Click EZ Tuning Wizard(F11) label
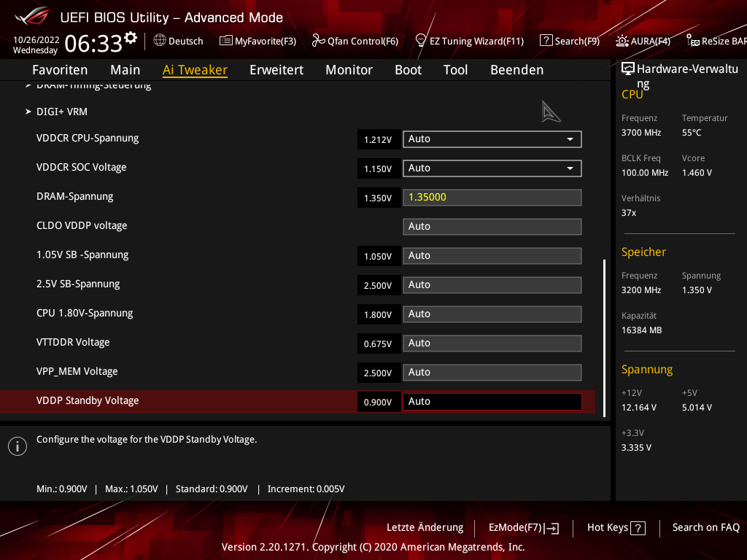The height and width of the screenshot is (560, 747). point(476,42)
